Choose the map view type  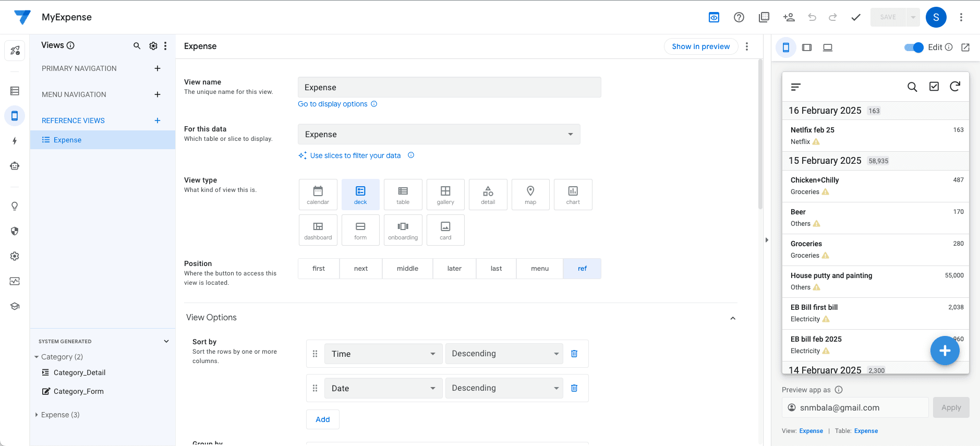[530, 195]
